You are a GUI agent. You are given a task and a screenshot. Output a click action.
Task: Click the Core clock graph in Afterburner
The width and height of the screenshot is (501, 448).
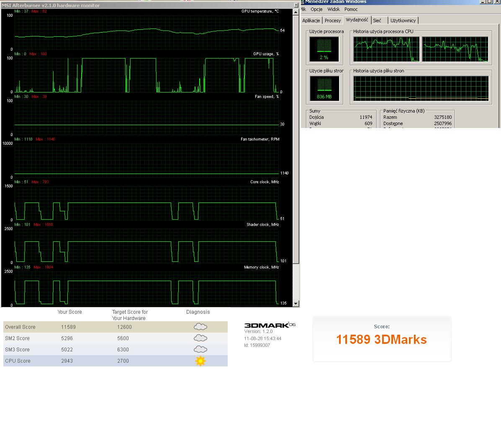coord(146,203)
